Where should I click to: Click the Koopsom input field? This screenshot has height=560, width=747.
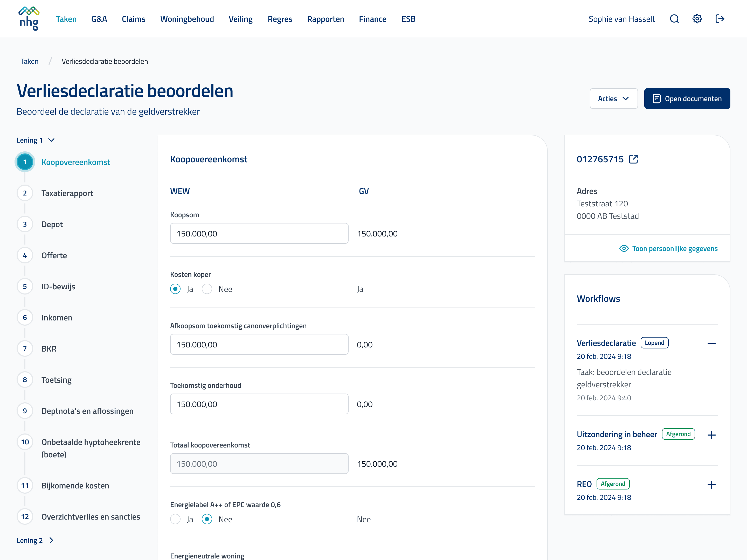point(259,233)
